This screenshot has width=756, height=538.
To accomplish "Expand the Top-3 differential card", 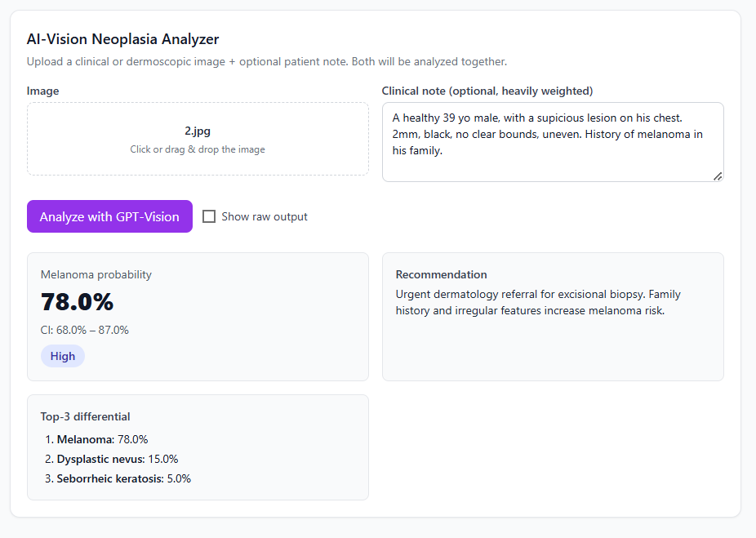I will click(198, 447).
